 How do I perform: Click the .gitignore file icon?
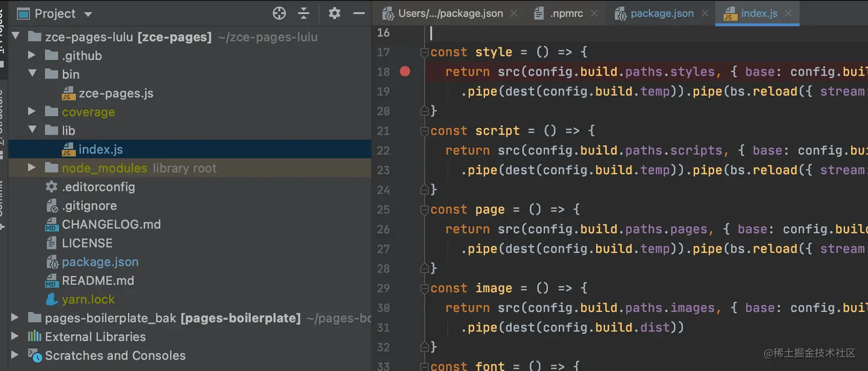[52, 205]
